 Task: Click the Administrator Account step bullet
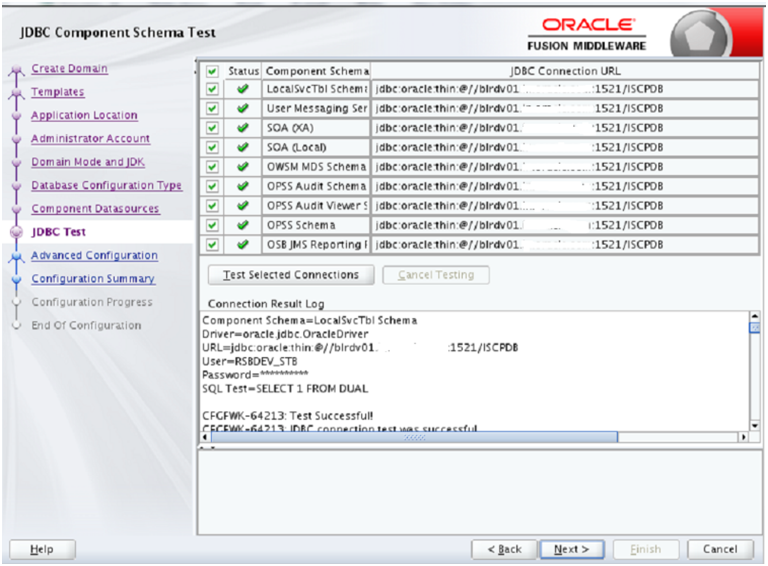(17, 139)
